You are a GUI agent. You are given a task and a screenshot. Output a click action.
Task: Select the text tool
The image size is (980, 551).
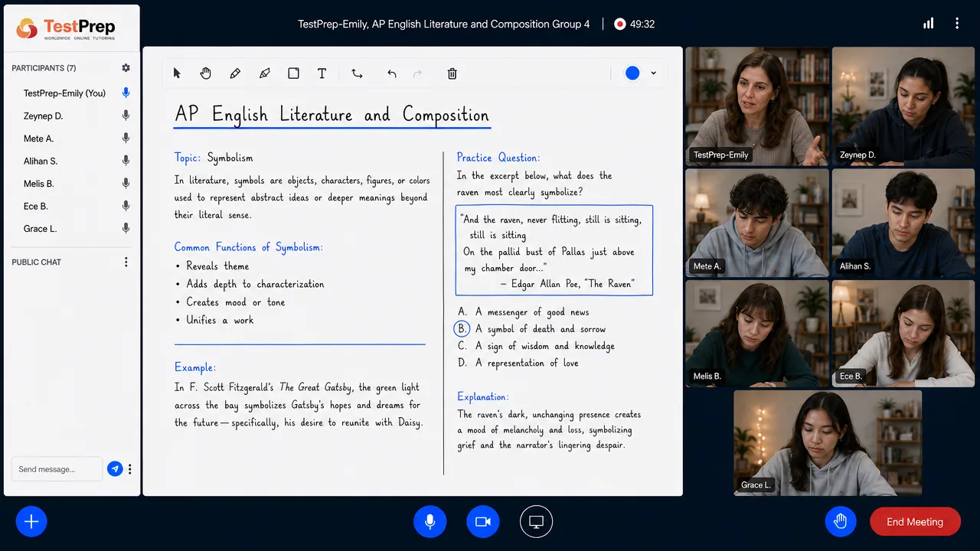coord(322,73)
